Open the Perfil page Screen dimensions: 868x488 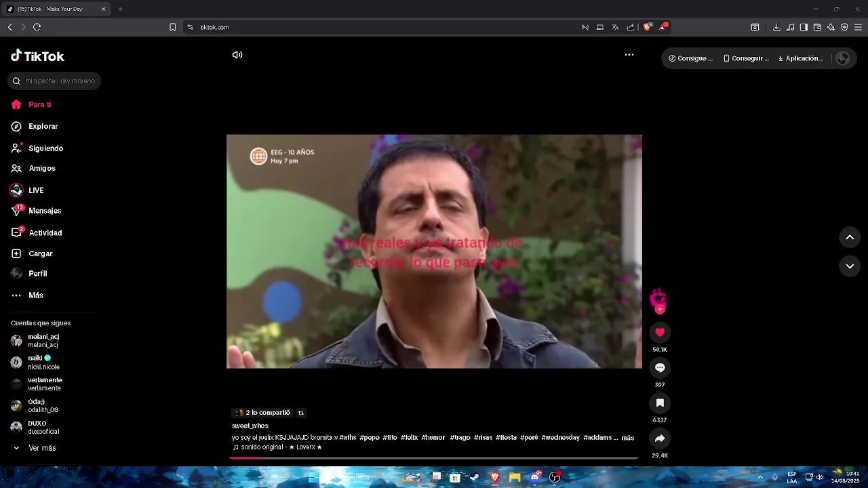[29, 273]
